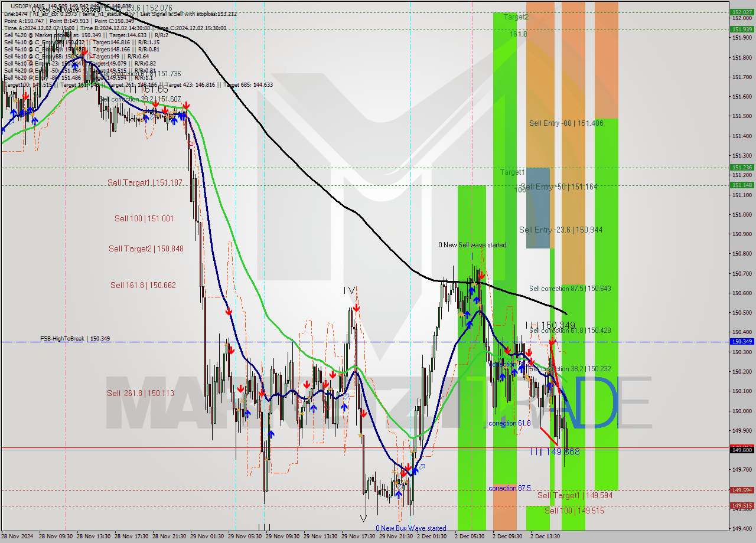Click the '28 Nov 21:30' time axis label

[170, 537]
